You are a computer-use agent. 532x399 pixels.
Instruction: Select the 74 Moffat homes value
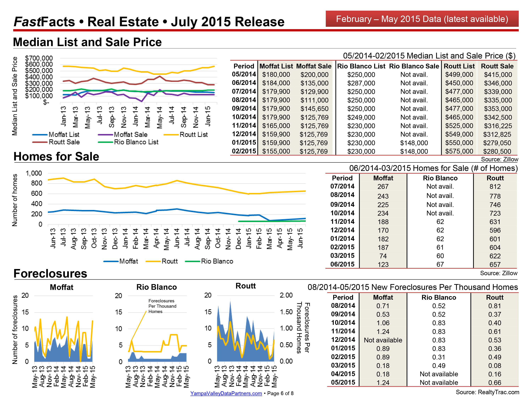point(383,256)
